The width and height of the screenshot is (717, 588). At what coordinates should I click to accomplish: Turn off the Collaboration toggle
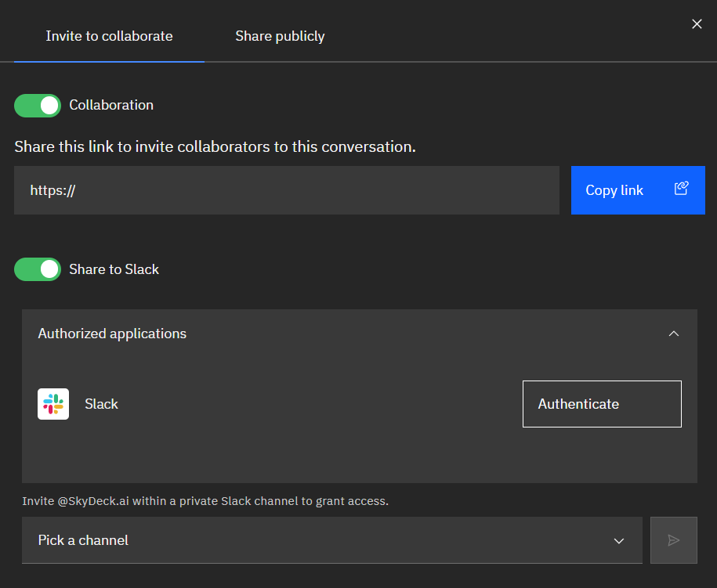click(38, 106)
